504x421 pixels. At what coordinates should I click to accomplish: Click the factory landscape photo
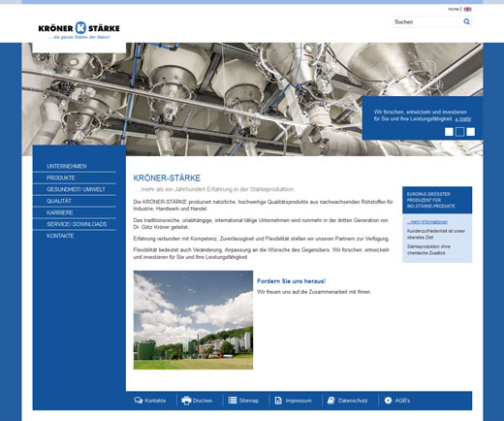pyautogui.click(x=193, y=320)
